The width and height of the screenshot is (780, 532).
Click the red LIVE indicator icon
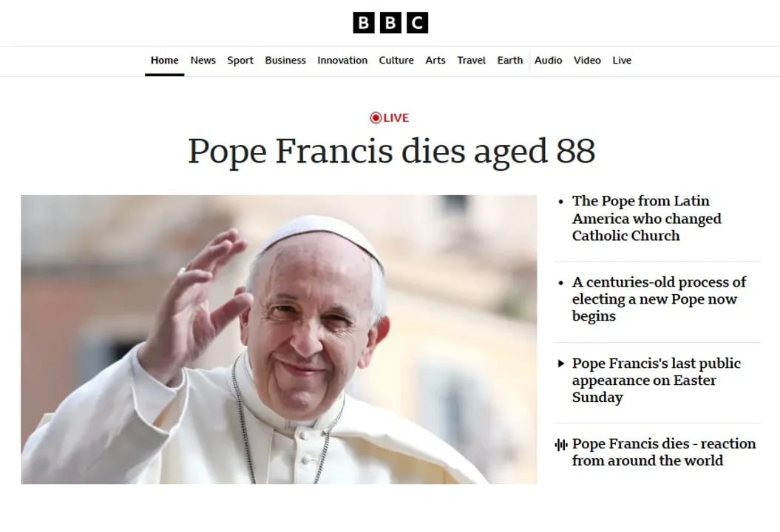coord(376,117)
